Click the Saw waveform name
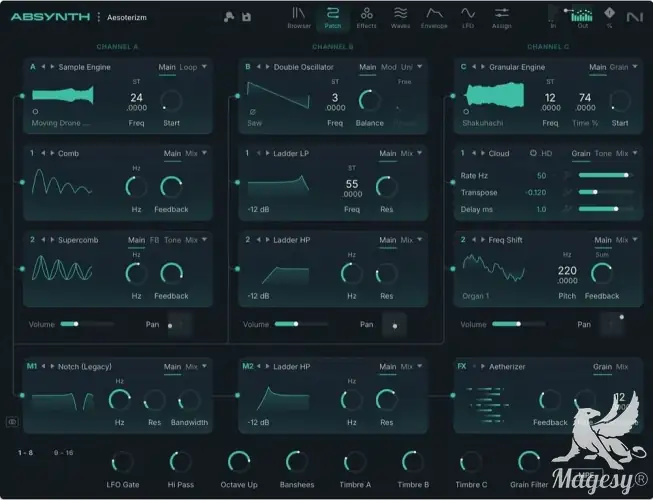This screenshot has height=500, width=653. [254, 123]
